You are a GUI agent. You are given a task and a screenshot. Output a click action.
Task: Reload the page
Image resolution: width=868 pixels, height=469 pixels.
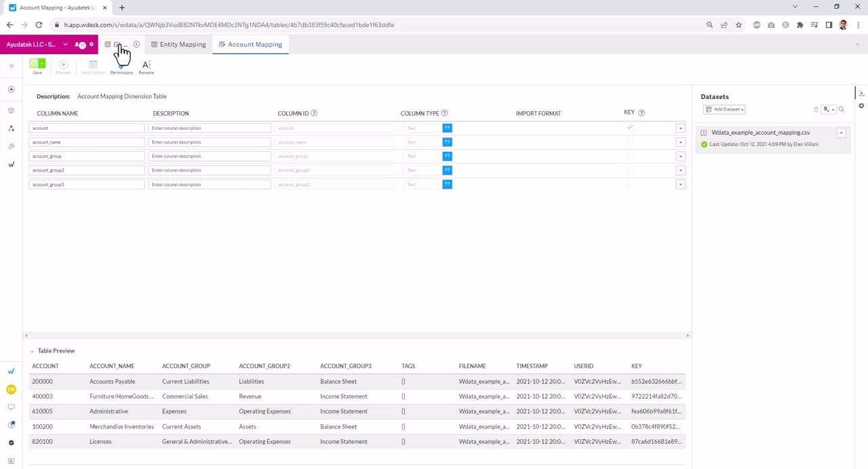tap(39, 25)
